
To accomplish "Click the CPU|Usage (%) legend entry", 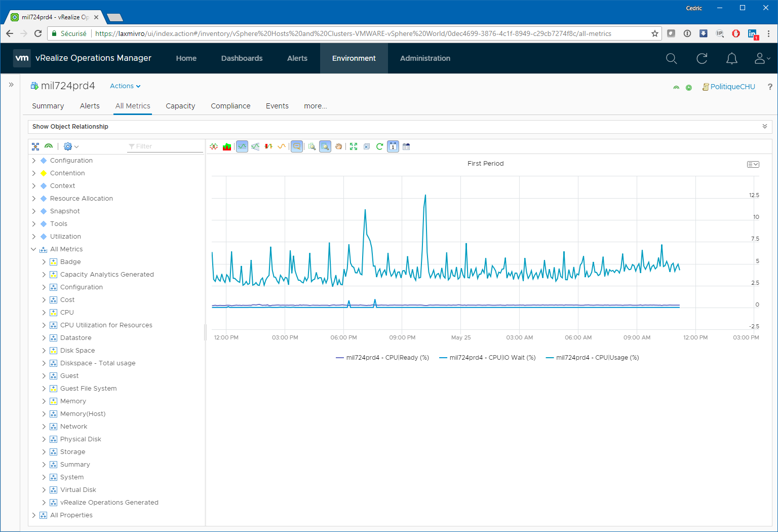I will click(x=592, y=358).
